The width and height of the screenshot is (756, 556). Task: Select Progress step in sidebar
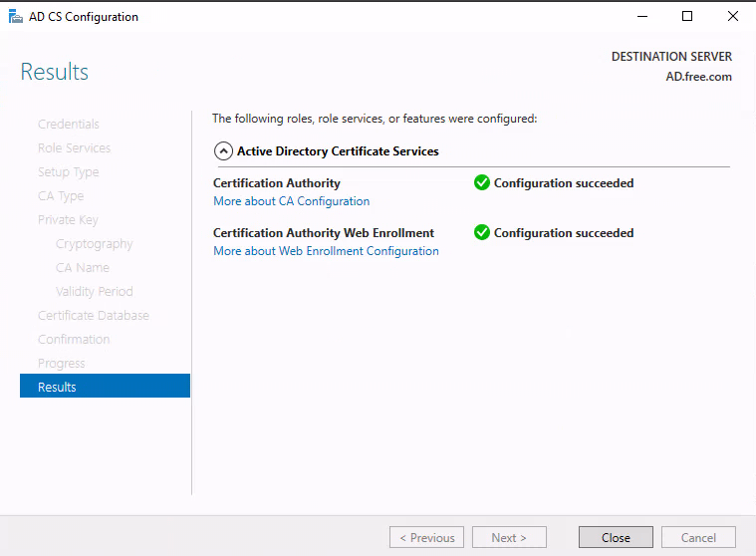[61, 364]
